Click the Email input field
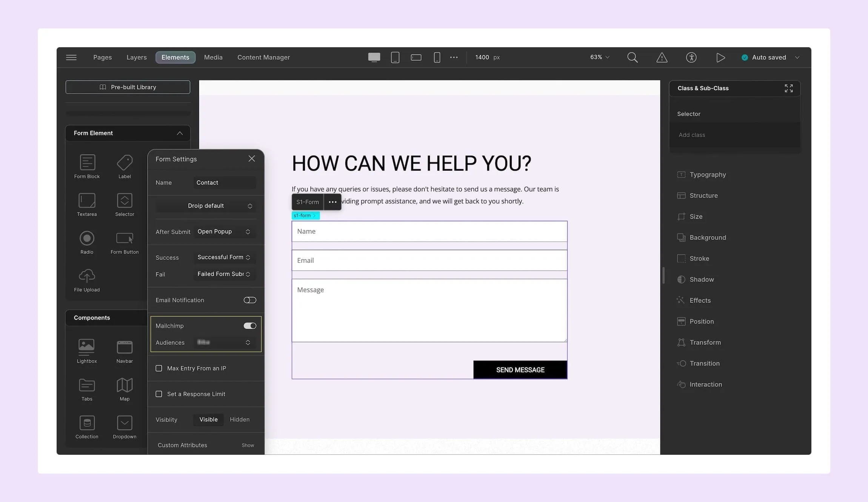The height and width of the screenshot is (502, 868). pos(429,261)
